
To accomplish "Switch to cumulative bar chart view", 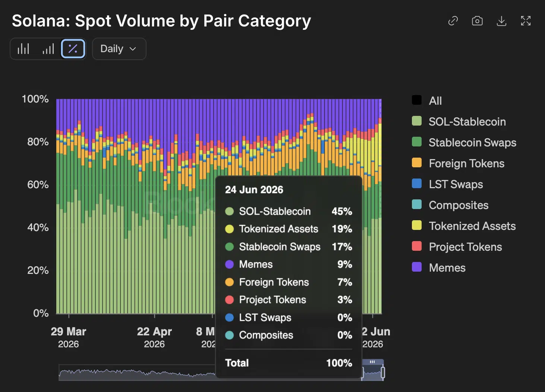I will click(x=48, y=49).
